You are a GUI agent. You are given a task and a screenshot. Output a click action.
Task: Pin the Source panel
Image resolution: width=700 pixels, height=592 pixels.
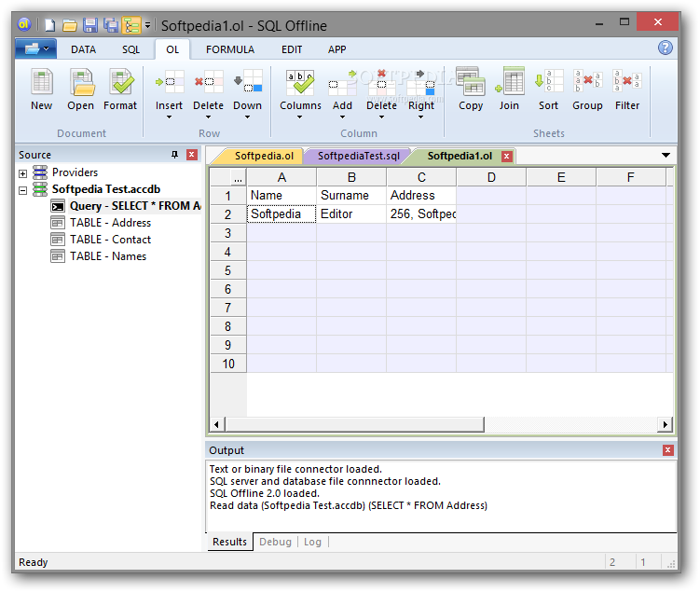[x=174, y=155]
